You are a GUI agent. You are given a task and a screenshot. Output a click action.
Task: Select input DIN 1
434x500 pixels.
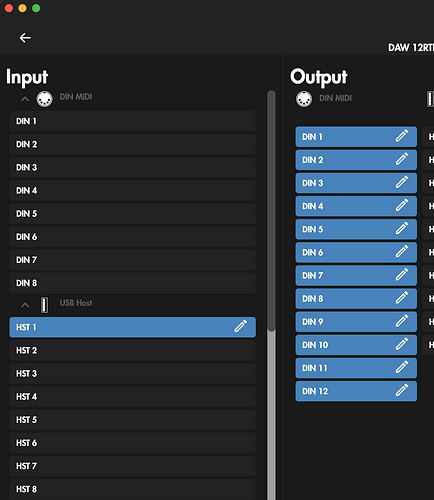click(133, 121)
